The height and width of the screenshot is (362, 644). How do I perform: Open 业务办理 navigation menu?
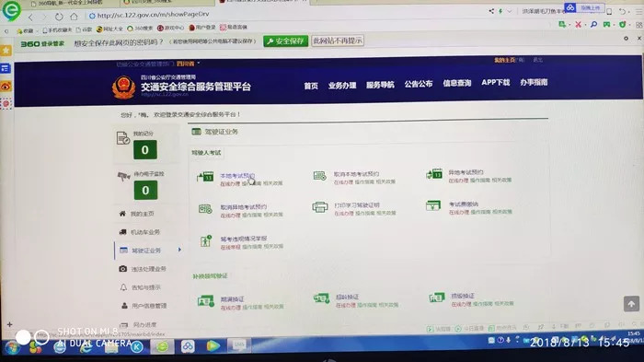point(341,85)
